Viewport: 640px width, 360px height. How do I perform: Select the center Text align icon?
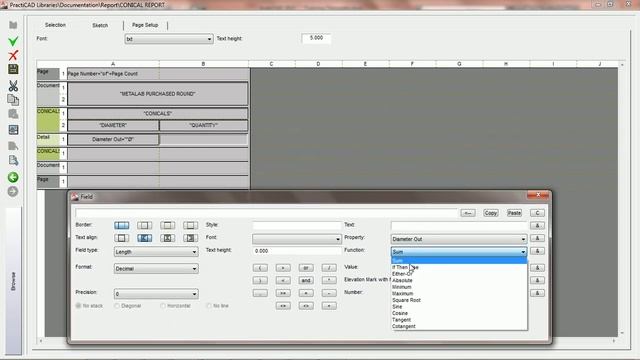tap(167, 238)
